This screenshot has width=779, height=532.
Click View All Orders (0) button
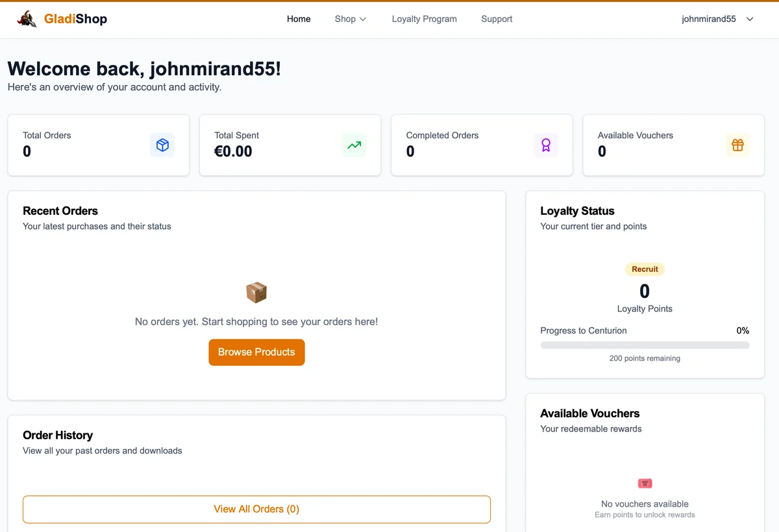256,509
